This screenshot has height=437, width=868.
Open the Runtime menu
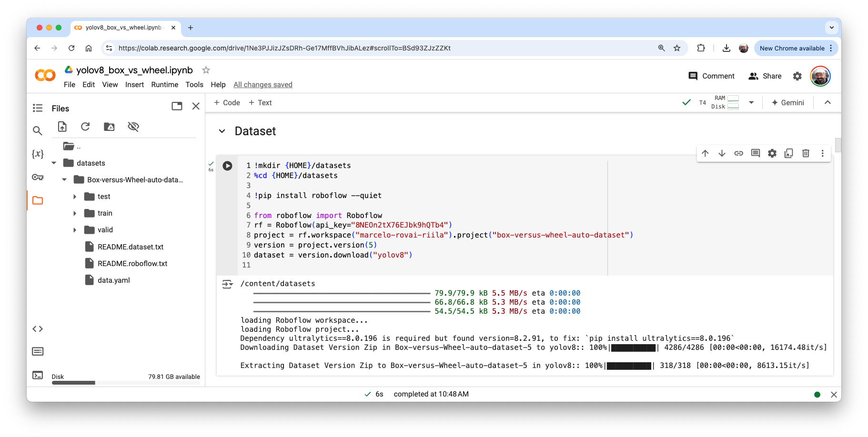click(x=164, y=85)
